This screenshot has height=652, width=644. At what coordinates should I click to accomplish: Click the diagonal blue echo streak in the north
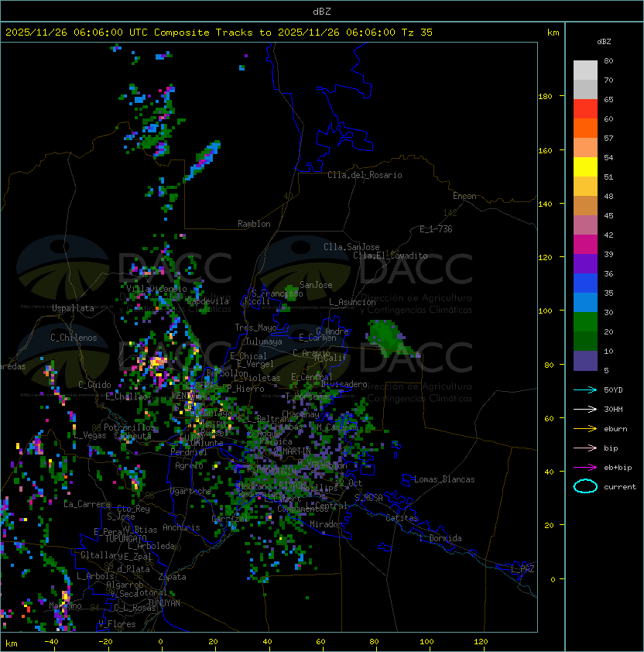point(202,161)
